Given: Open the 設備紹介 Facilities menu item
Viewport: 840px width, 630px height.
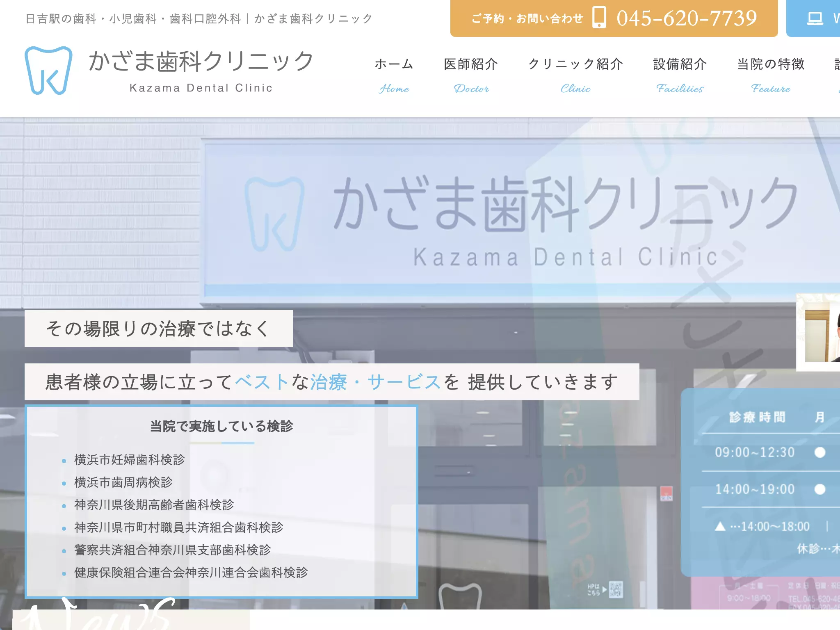Looking at the screenshot, I should pyautogui.click(x=680, y=75).
